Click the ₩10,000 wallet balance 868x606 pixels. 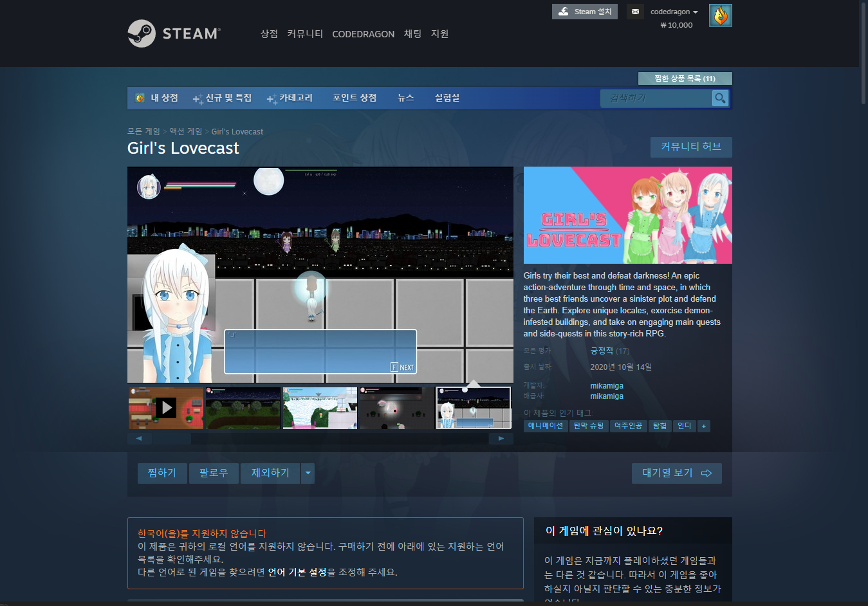coord(676,25)
